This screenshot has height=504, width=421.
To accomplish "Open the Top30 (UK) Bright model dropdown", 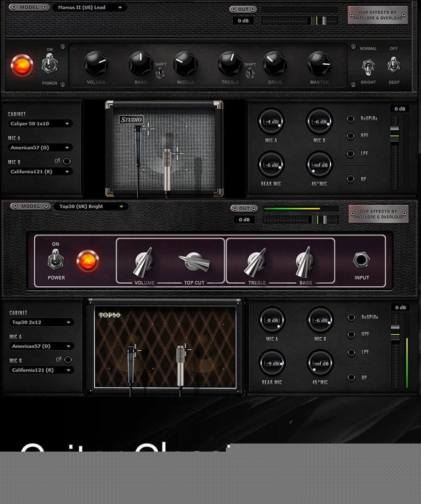I will pyautogui.click(x=91, y=206).
